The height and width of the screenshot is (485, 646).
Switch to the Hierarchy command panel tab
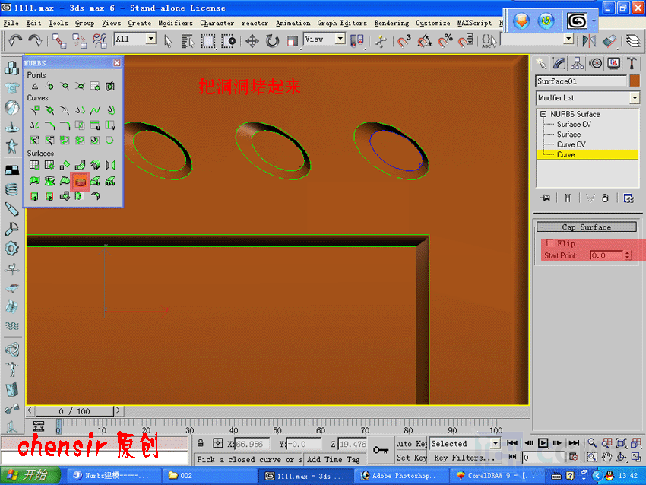pyautogui.click(x=577, y=63)
